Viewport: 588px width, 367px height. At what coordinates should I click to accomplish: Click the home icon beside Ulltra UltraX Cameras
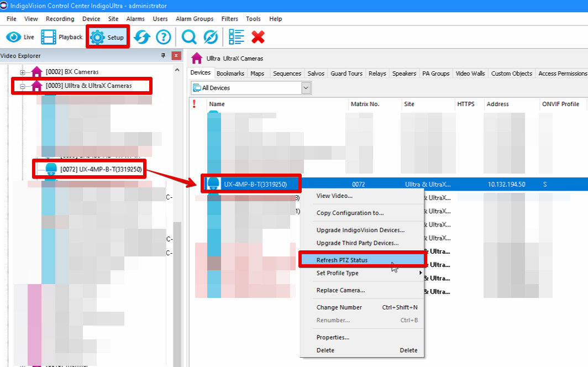197,59
